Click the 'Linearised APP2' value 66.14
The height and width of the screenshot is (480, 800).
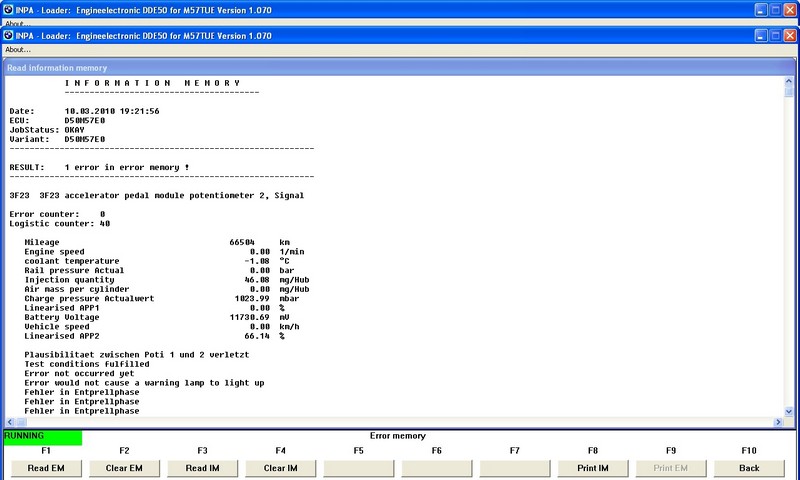[x=257, y=336]
